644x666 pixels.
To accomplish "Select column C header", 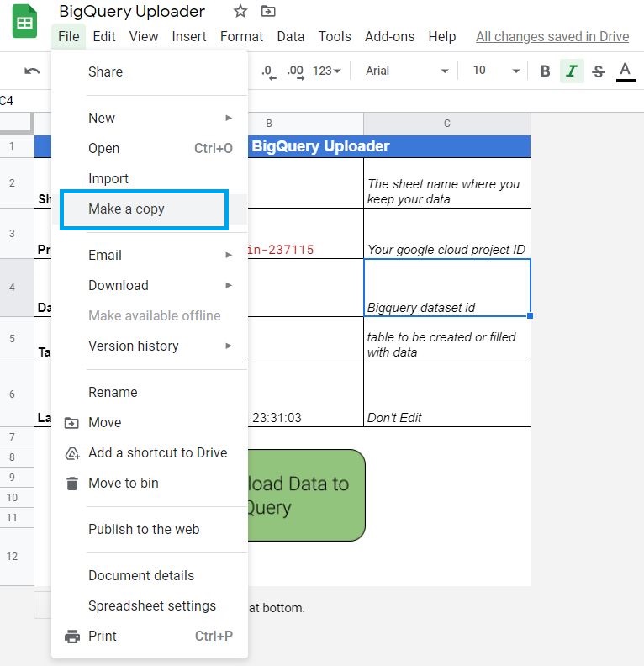I will point(447,124).
